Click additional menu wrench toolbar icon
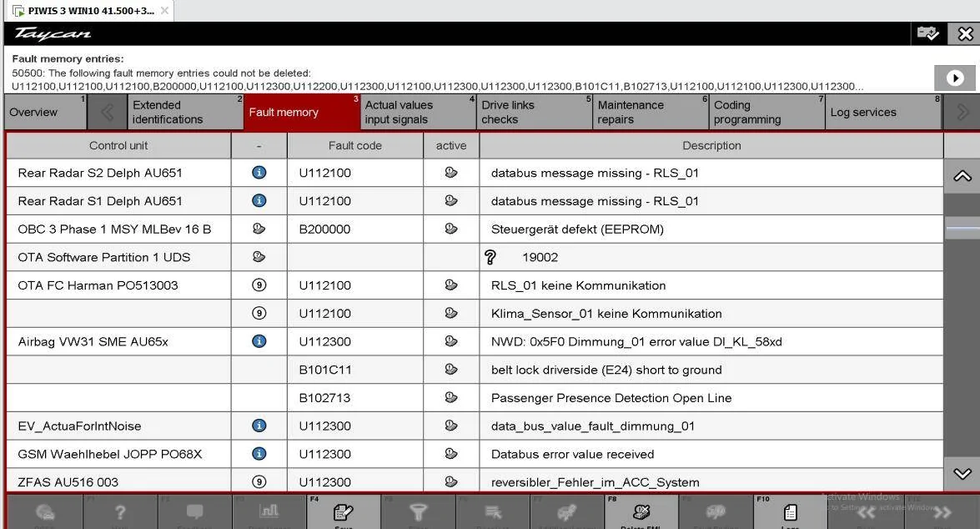The image size is (980, 529). point(567,513)
